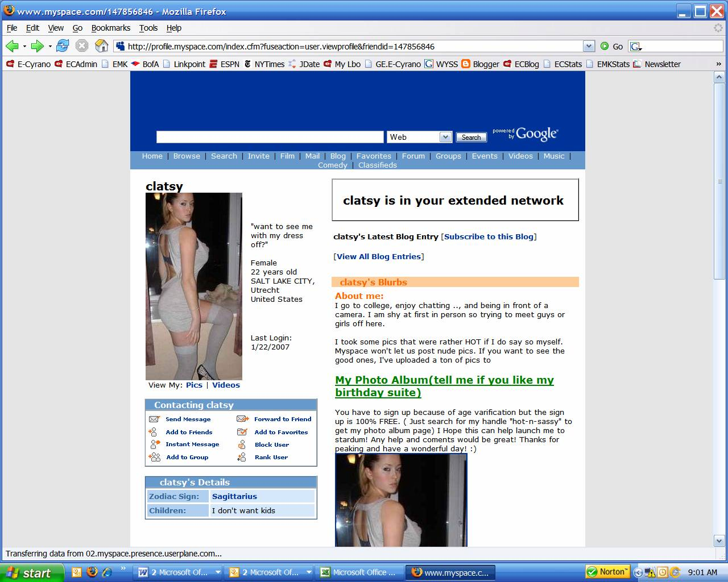This screenshot has height=582, width=728.
Task: Open the Help menu
Action: (174, 28)
